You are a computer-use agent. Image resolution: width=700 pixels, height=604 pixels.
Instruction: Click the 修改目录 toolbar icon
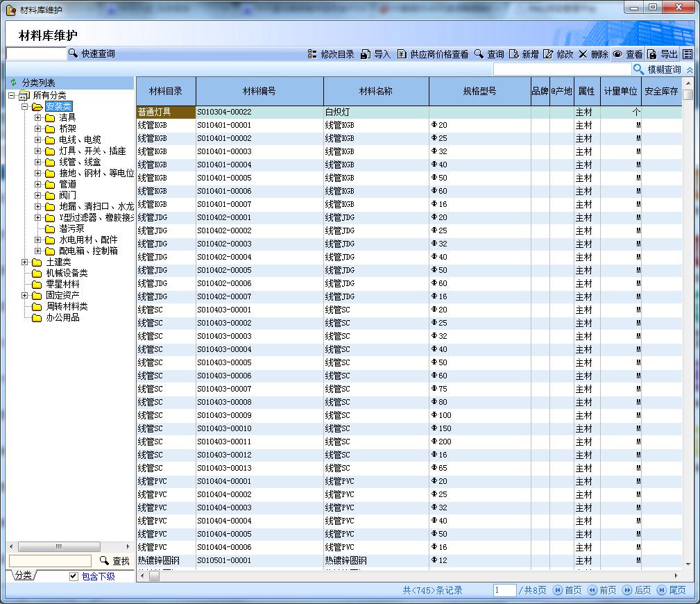coord(312,54)
